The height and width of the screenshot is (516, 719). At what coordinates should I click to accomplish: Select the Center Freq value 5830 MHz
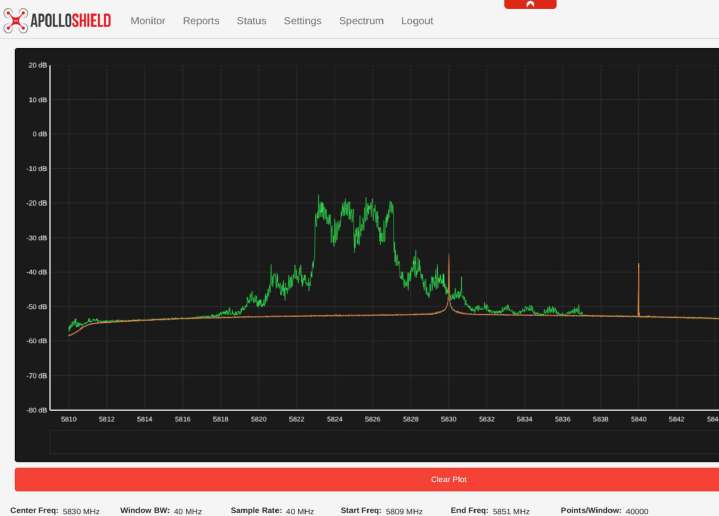81,511
